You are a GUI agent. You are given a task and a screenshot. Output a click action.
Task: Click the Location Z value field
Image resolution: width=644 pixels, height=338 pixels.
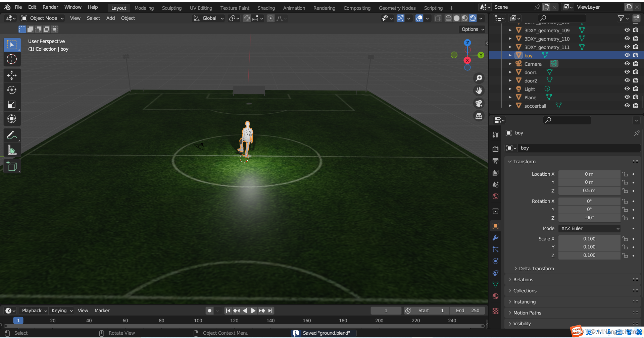pos(589,191)
